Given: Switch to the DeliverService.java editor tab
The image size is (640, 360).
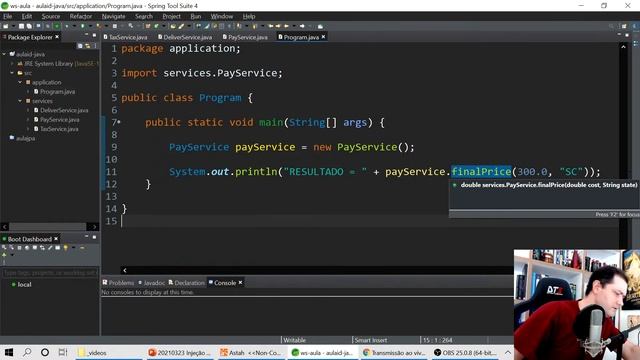Looking at the screenshot, I should pyautogui.click(x=185, y=37).
